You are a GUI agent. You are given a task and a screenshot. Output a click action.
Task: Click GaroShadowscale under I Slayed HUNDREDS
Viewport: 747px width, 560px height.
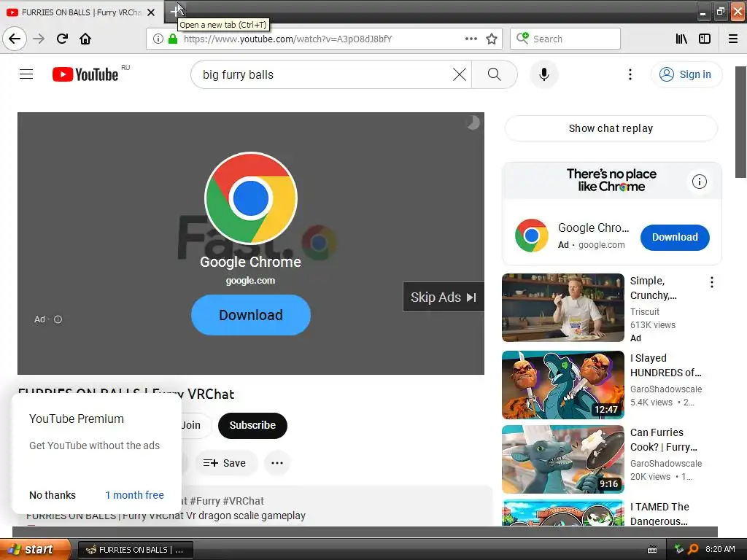click(665, 389)
